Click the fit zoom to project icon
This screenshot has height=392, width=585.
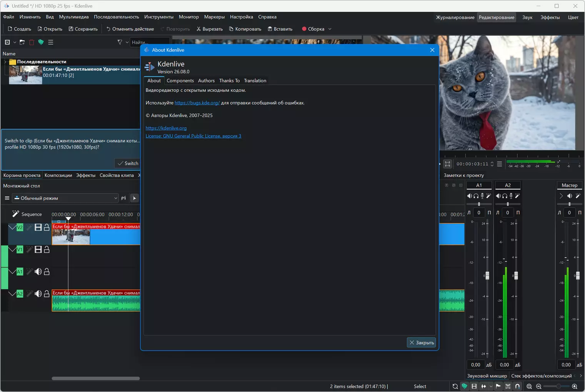click(x=529, y=386)
